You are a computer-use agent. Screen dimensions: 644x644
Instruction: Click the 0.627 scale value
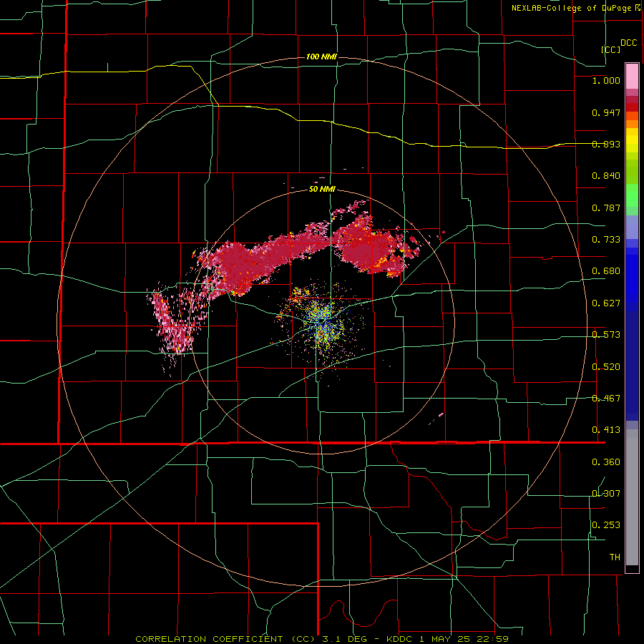pyautogui.click(x=606, y=303)
